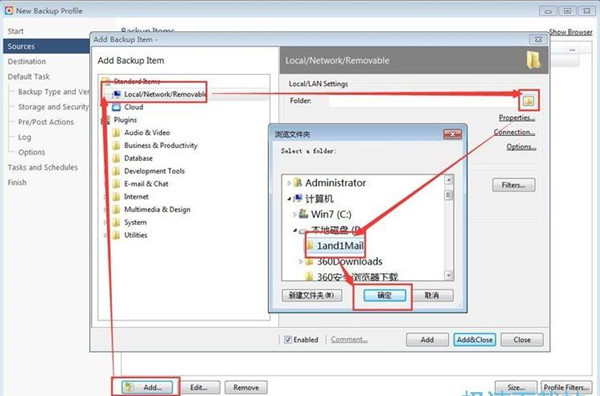600x396 pixels.
Task: Collapse the 本地磁盘 (D:) node
Action: [295, 230]
